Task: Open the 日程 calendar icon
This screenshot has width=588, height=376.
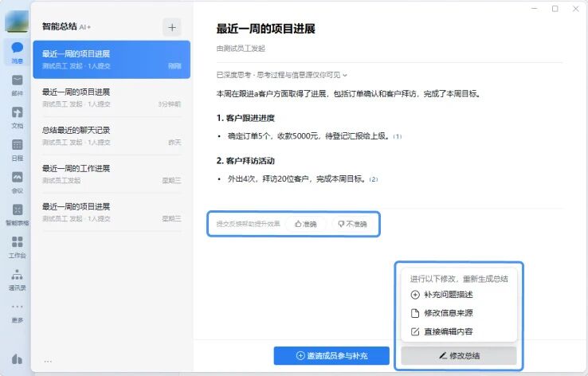Action: 17,148
